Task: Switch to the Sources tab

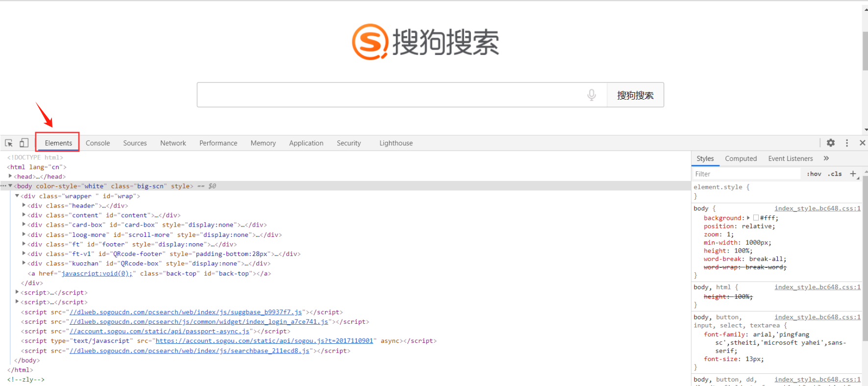Action: point(135,143)
